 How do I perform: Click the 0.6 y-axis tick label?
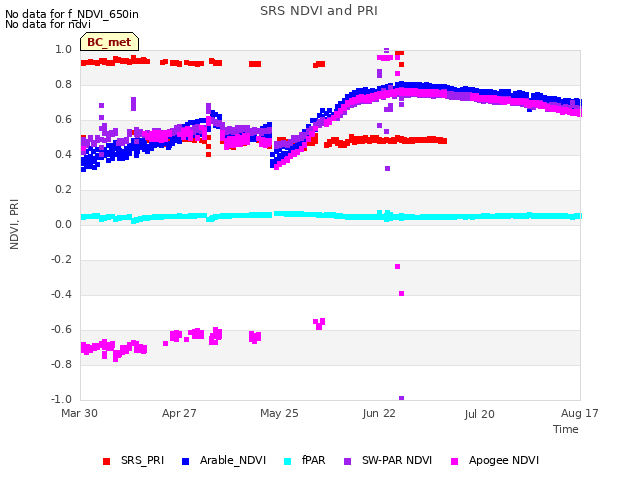pos(64,120)
